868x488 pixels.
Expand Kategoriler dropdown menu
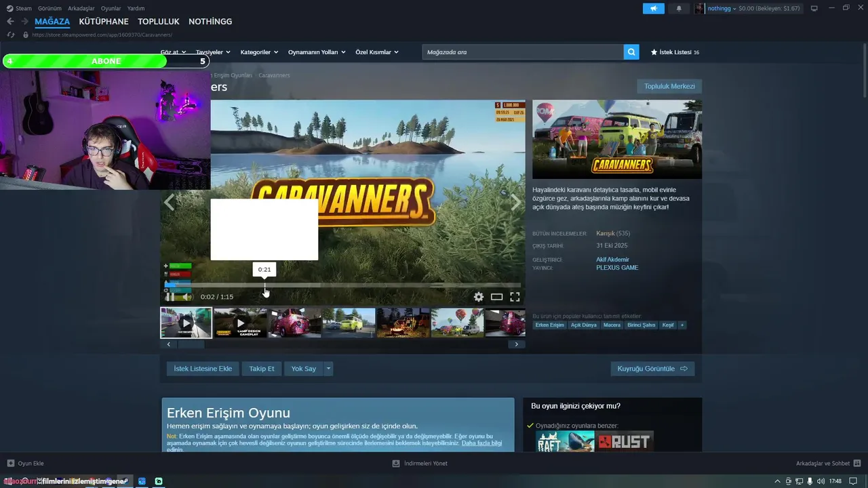pyautogui.click(x=259, y=52)
